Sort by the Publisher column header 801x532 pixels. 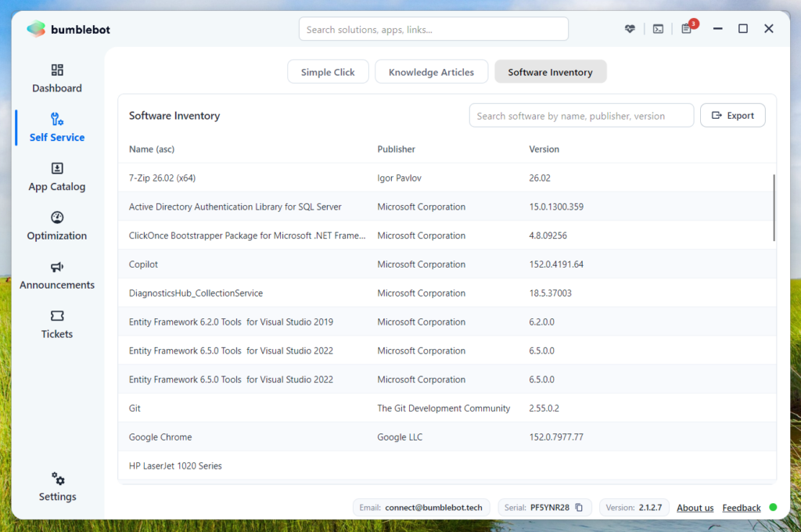pos(396,149)
